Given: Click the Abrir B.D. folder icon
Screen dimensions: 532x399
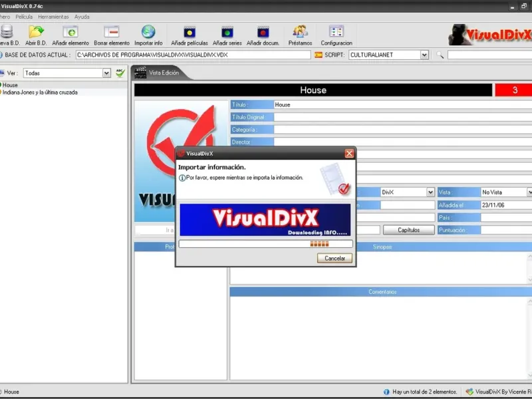Looking at the screenshot, I should (x=36, y=32).
